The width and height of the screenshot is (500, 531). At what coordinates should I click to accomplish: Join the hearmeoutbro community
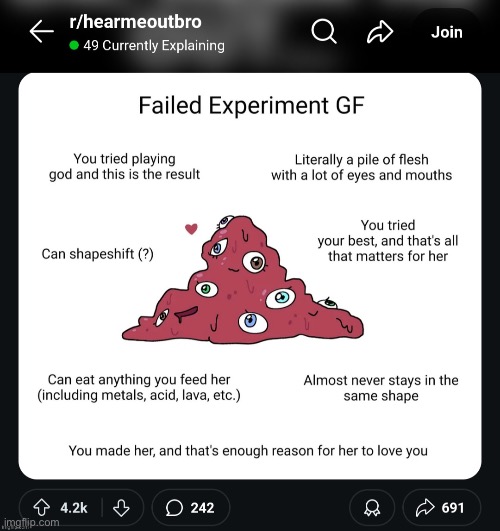pos(447,32)
